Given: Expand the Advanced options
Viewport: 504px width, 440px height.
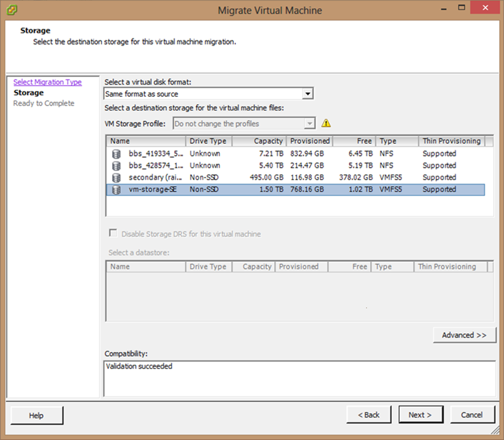Looking at the screenshot, I should (464, 335).
